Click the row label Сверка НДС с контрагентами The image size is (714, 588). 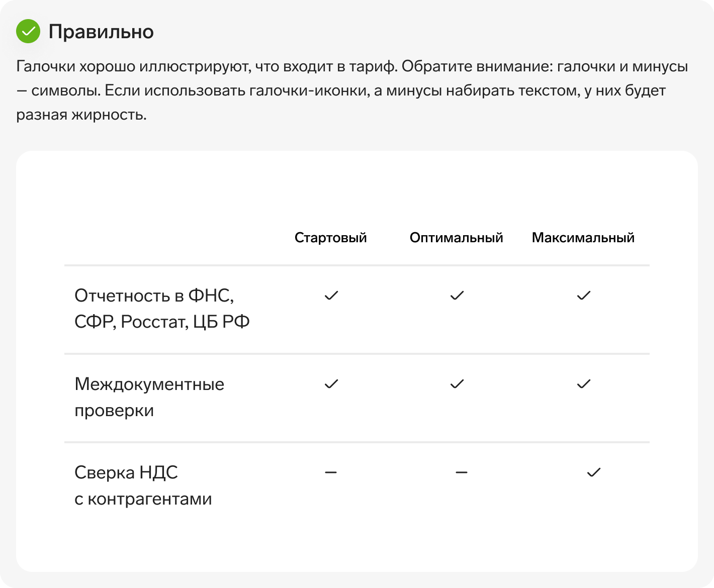(143, 485)
